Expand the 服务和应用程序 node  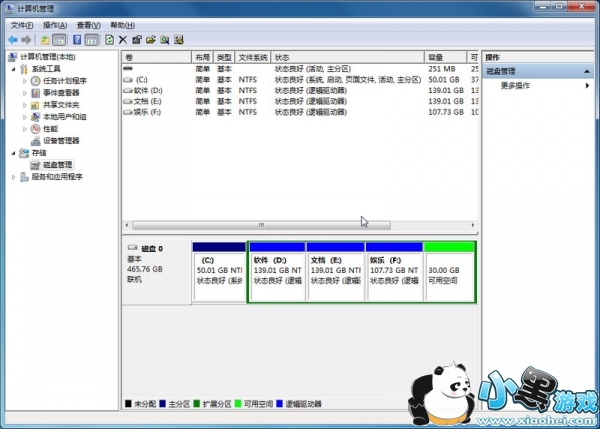pyautogui.click(x=13, y=177)
